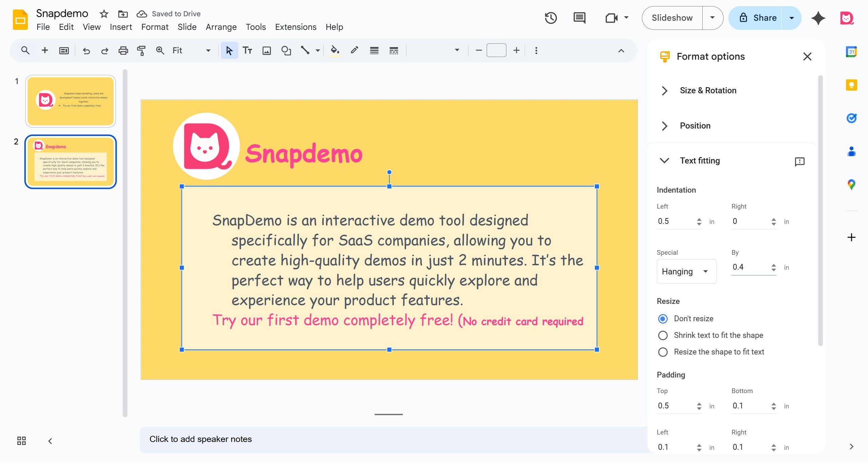Viewport: 868px width, 463px height.
Task: Open the border color pencil
Action: (355, 51)
